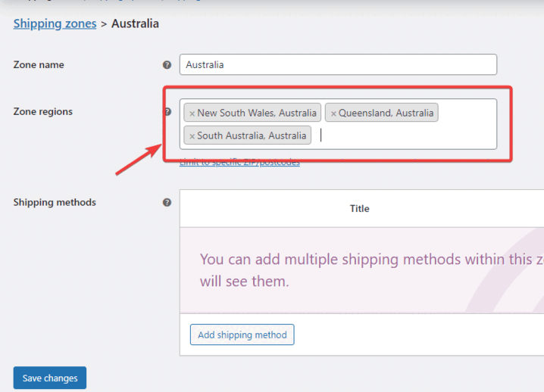
Task: Click the Zone name label
Action: tap(39, 65)
